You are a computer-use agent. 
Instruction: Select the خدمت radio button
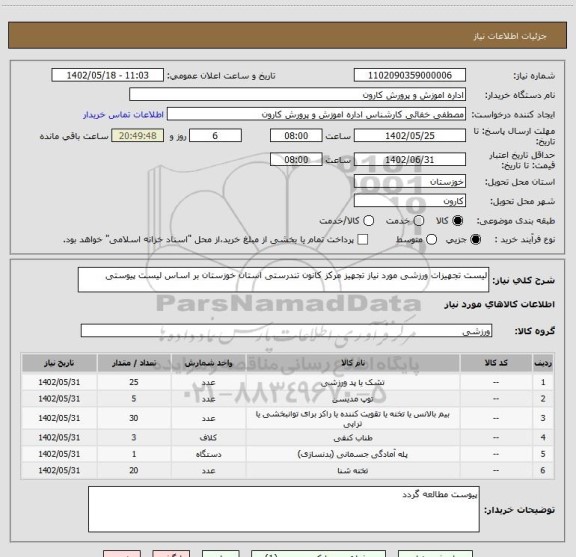[x=419, y=221]
